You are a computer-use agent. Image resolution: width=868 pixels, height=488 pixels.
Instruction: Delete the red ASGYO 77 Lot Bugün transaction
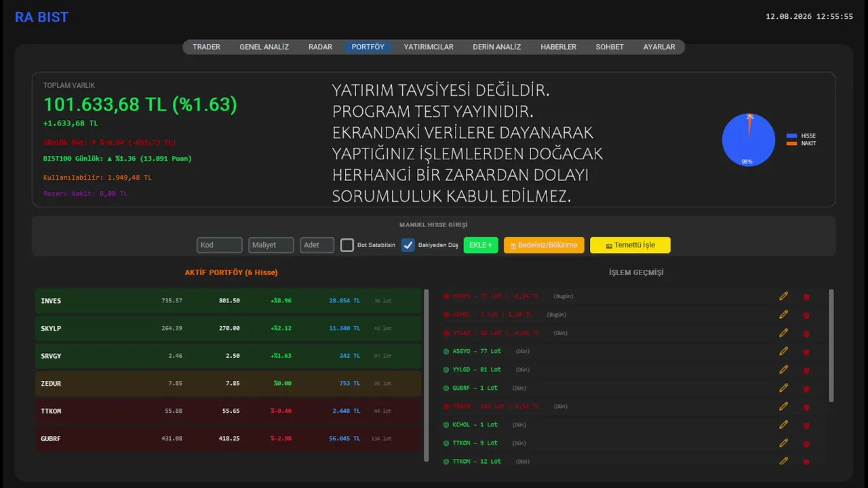(806, 297)
